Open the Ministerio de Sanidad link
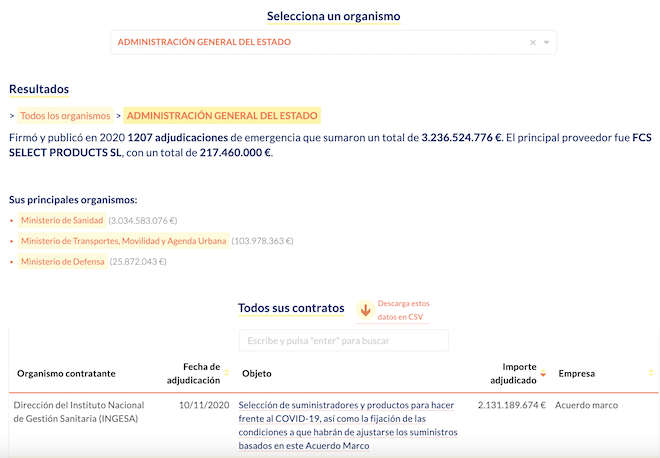The image size is (660, 458). [61, 220]
